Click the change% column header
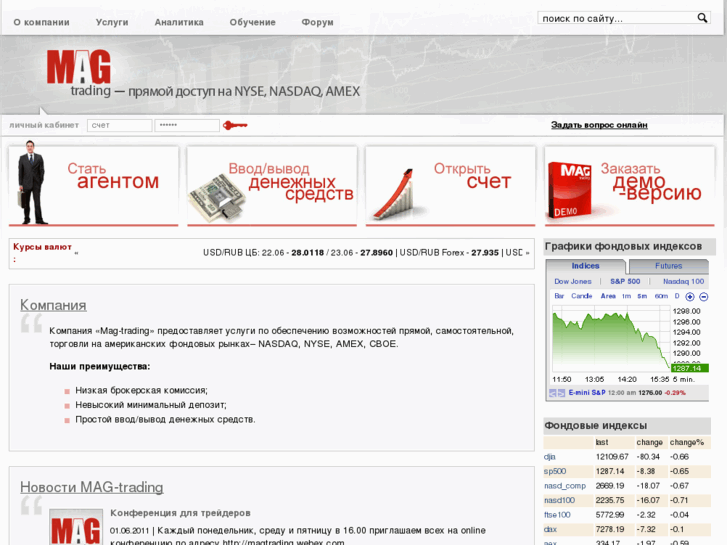The height and width of the screenshot is (545, 727). (687, 442)
